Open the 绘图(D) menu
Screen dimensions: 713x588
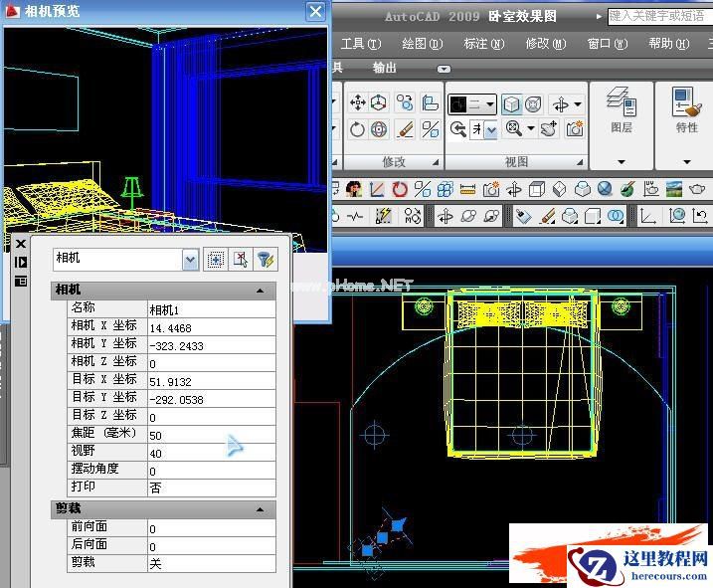(422, 44)
